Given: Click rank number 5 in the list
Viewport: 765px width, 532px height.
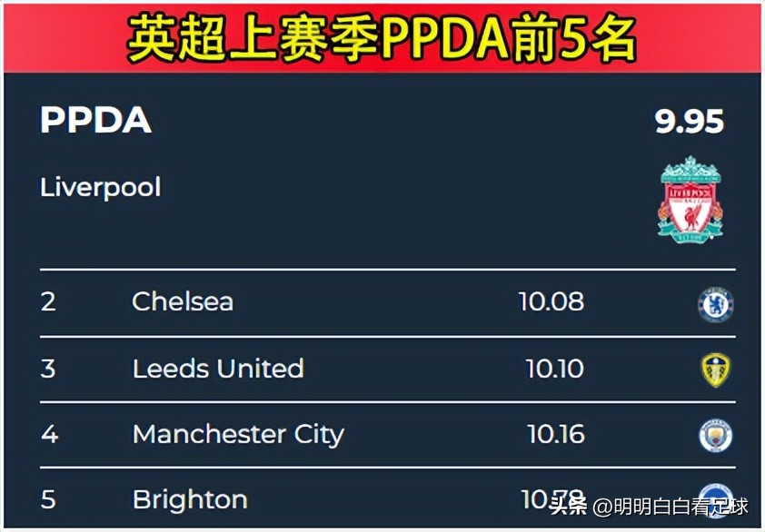Looking at the screenshot, I should (48, 500).
